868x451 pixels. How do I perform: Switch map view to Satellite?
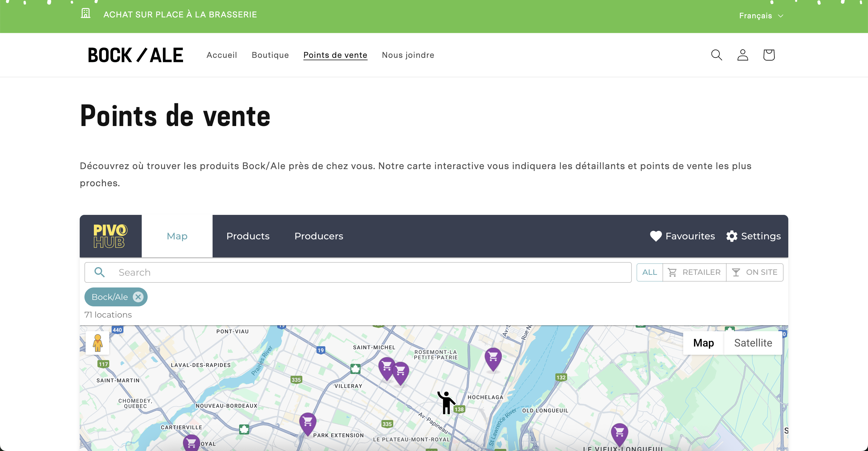click(753, 343)
